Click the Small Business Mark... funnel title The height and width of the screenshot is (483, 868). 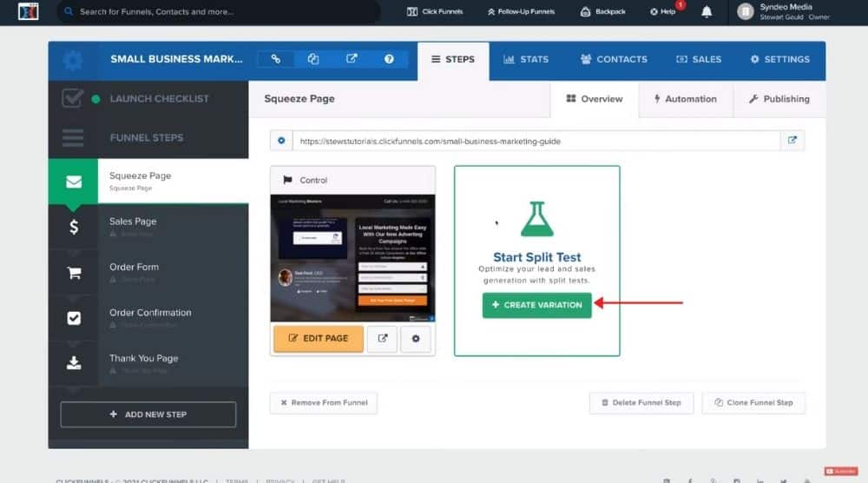pos(176,59)
